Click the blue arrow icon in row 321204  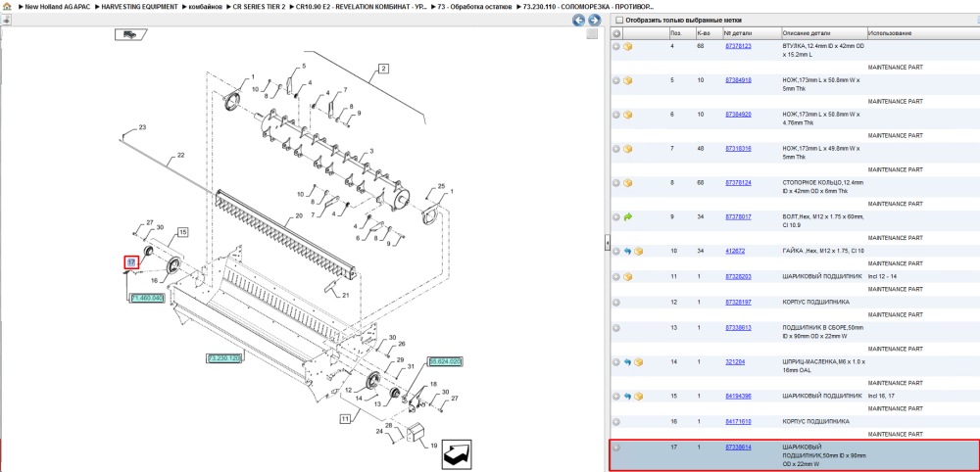pyautogui.click(x=628, y=362)
